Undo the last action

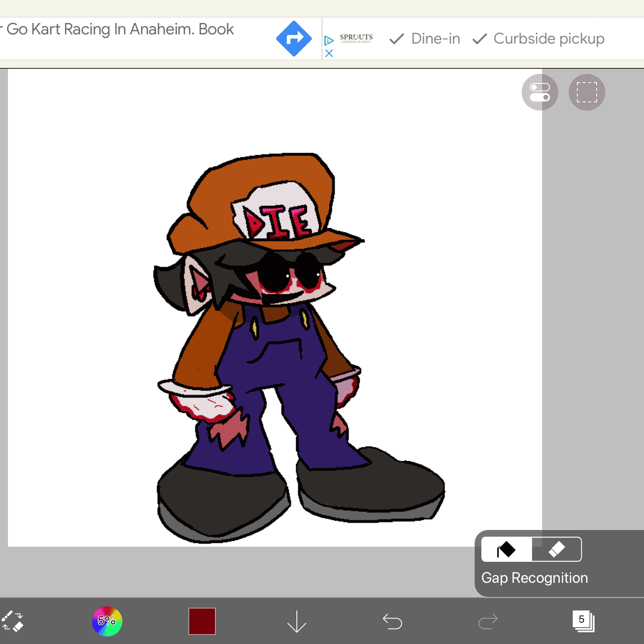tap(392, 621)
